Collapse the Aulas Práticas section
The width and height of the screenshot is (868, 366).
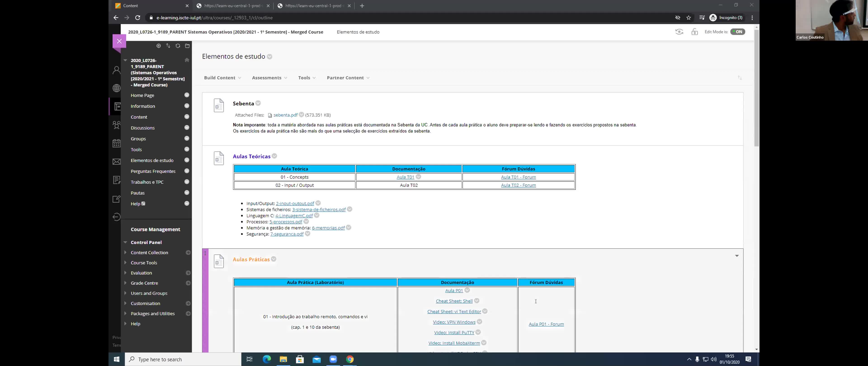(737, 256)
